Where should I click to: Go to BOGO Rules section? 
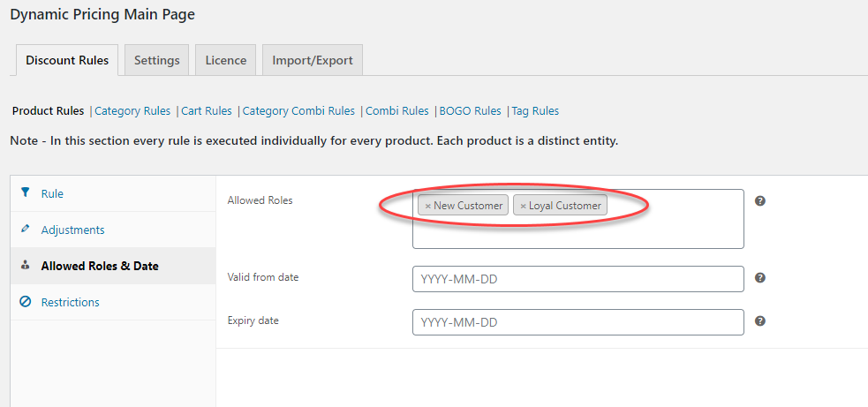tap(470, 110)
